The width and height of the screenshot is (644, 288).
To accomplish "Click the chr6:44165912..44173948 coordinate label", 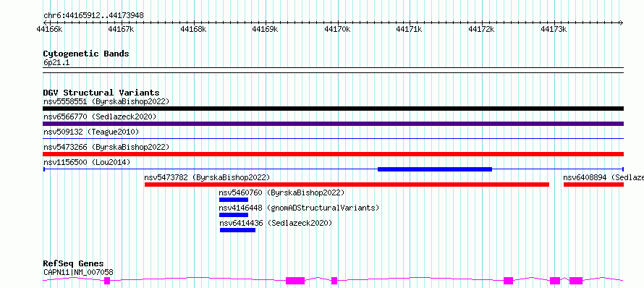I will (x=93, y=16).
